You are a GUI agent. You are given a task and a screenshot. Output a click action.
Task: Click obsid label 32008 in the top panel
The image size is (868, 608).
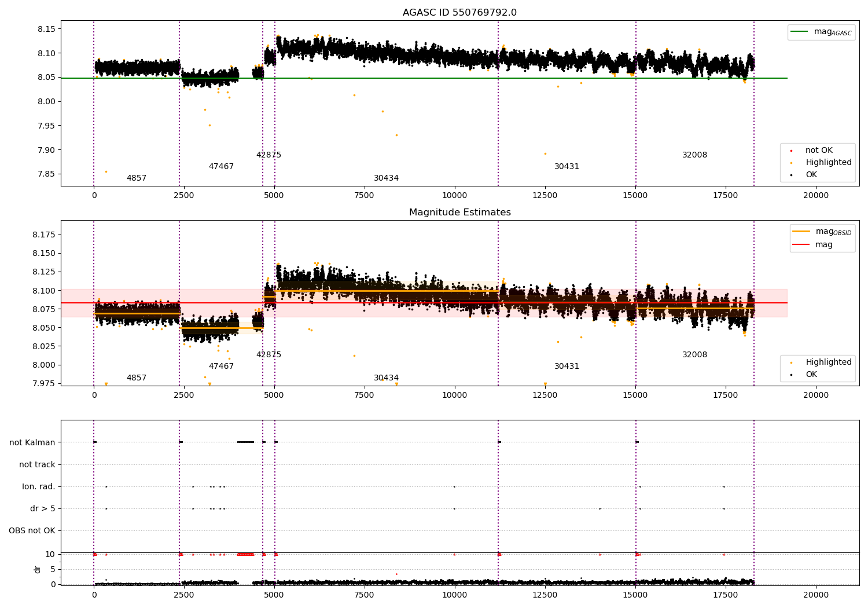point(694,155)
